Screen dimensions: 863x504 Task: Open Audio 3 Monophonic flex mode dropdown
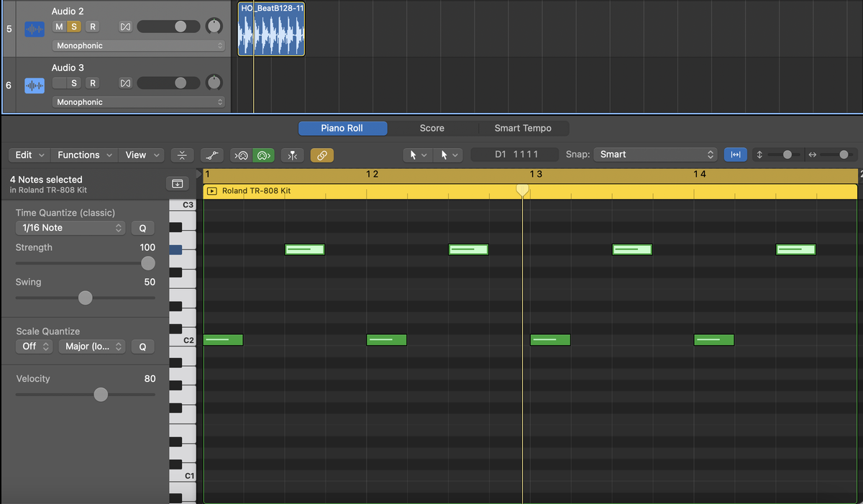(x=139, y=102)
